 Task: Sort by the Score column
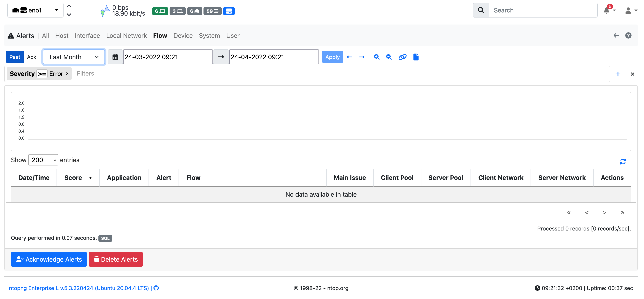[x=78, y=178]
